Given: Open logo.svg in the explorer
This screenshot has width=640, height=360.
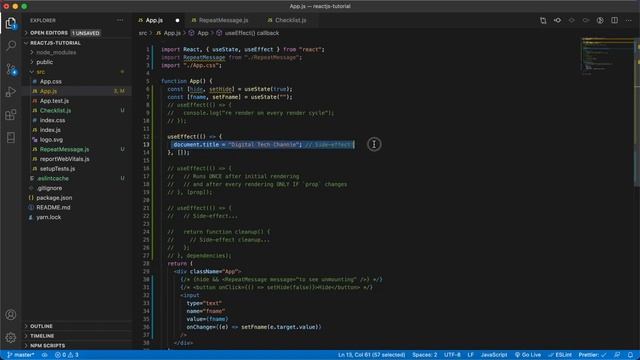Looking at the screenshot, I should click(x=51, y=140).
